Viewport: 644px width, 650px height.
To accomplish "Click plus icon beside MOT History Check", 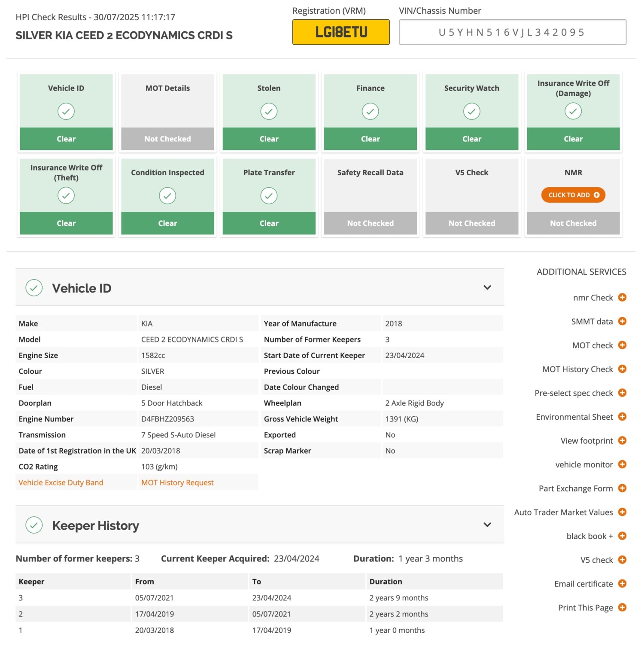I will [622, 369].
